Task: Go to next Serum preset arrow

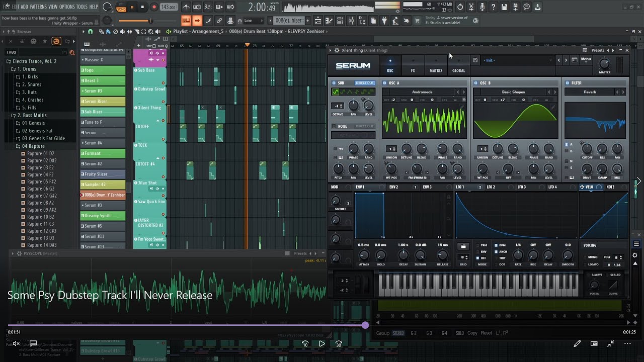Action: click(566, 60)
